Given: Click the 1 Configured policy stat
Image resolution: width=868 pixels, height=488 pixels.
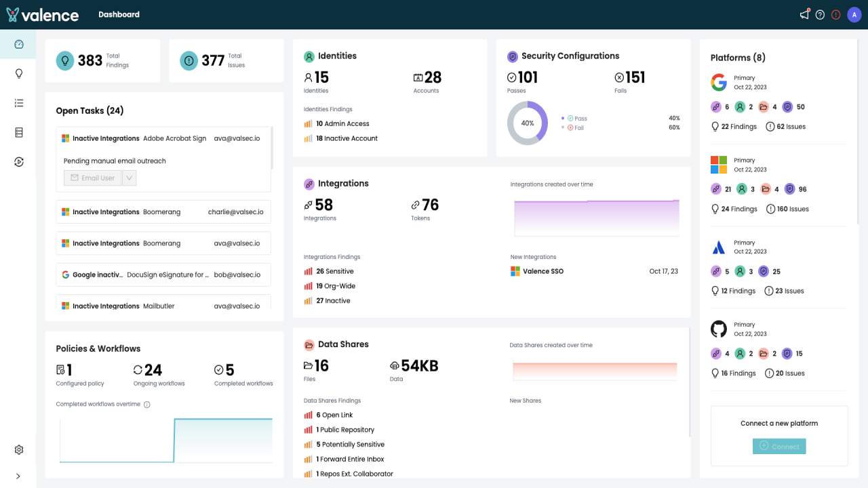Looking at the screenshot, I should (80, 375).
